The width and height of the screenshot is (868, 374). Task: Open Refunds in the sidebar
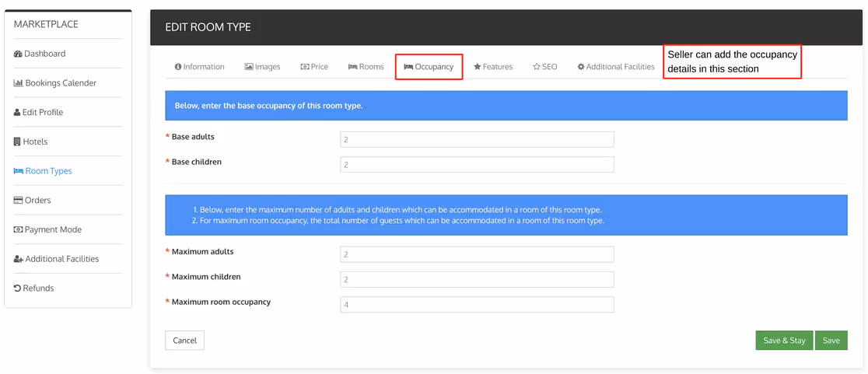pos(34,288)
